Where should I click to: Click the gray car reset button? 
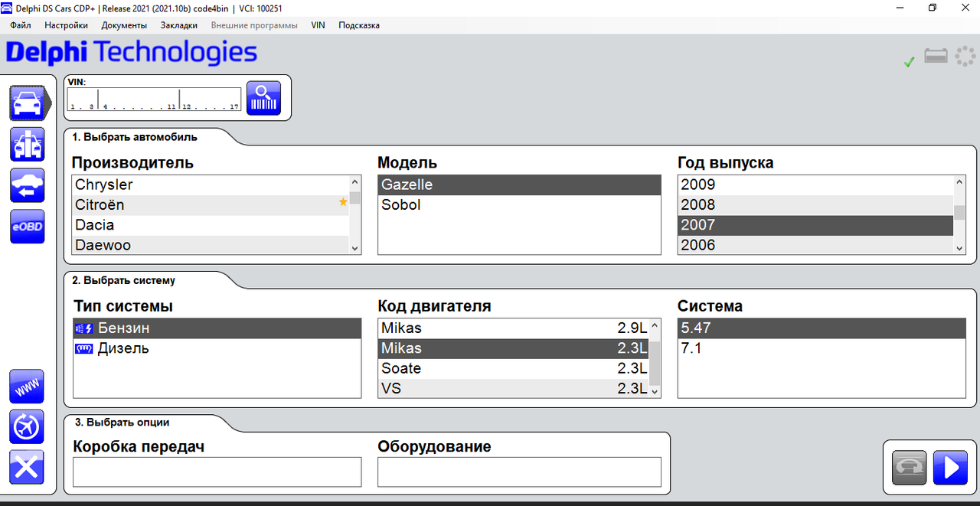pyautogui.click(x=910, y=467)
